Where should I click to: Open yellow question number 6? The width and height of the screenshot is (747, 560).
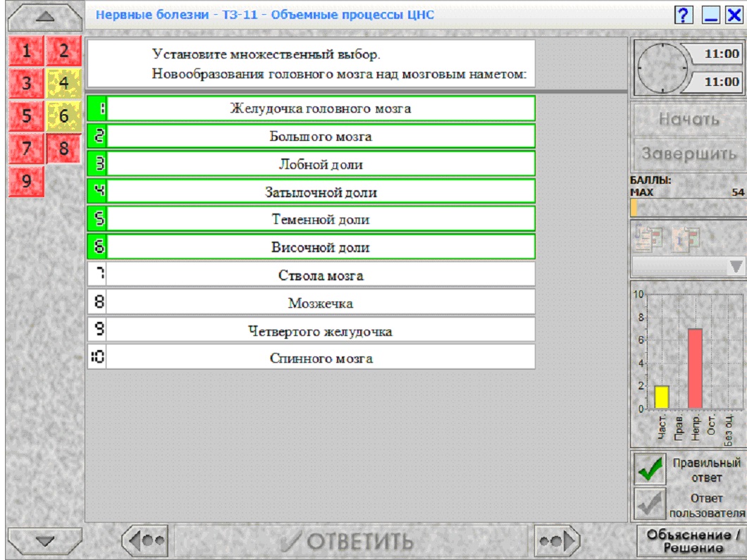tap(64, 116)
